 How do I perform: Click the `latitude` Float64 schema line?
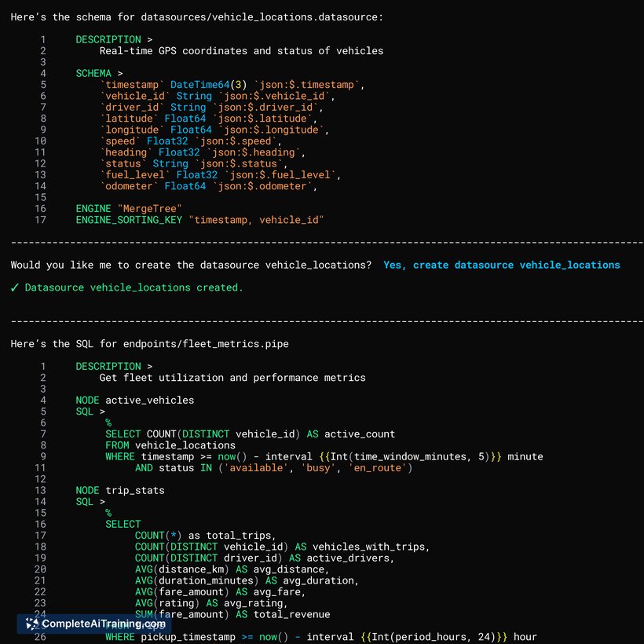(209, 119)
